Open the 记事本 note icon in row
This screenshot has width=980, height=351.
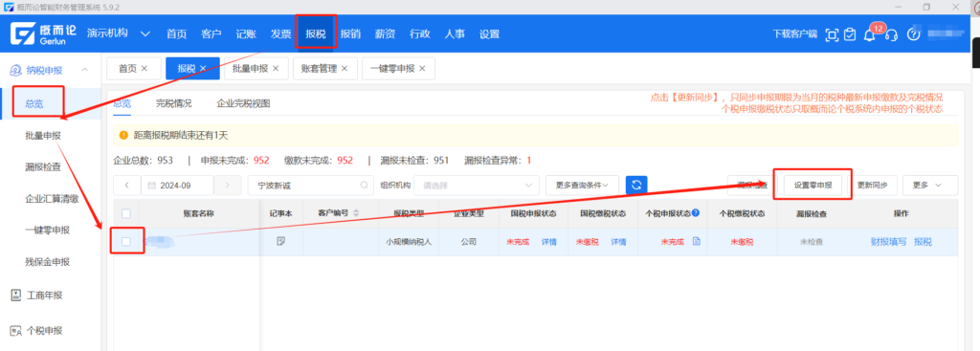click(x=281, y=242)
